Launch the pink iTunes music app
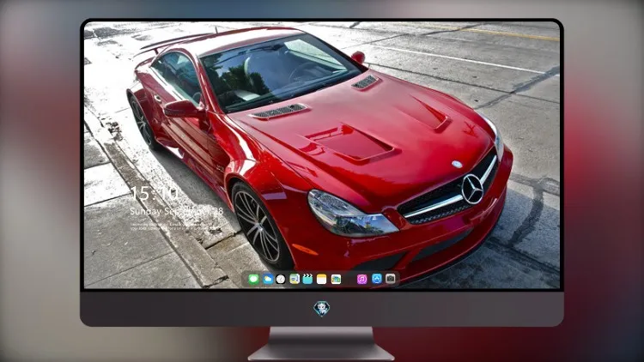 click(x=361, y=279)
